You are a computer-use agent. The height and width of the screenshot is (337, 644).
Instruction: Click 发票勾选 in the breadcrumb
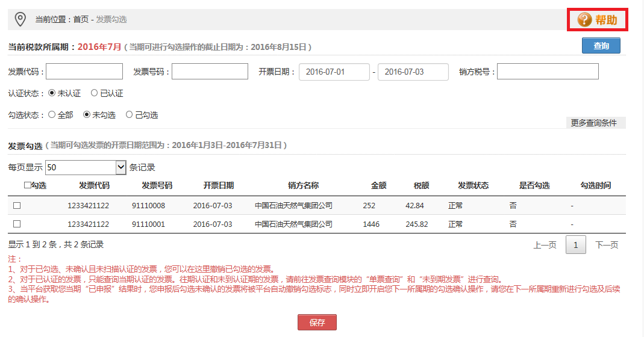(111, 19)
